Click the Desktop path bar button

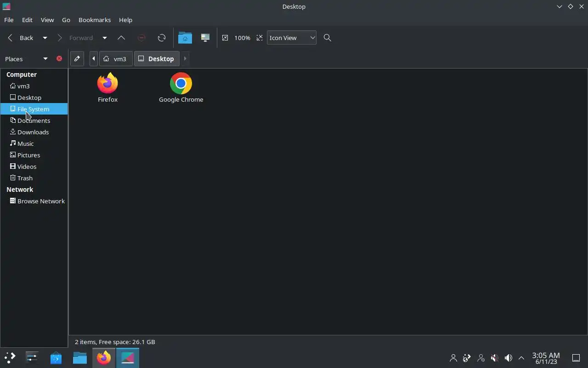click(x=156, y=58)
